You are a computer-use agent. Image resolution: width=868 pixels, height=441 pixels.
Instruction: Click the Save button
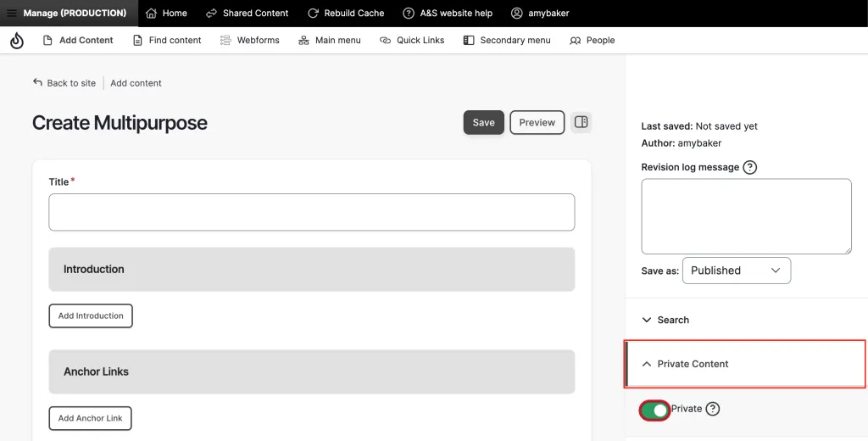pyautogui.click(x=483, y=122)
